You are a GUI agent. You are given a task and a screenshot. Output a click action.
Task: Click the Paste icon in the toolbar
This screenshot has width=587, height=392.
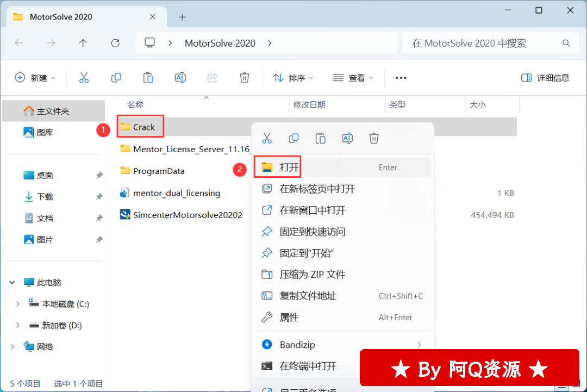pos(148,78)
